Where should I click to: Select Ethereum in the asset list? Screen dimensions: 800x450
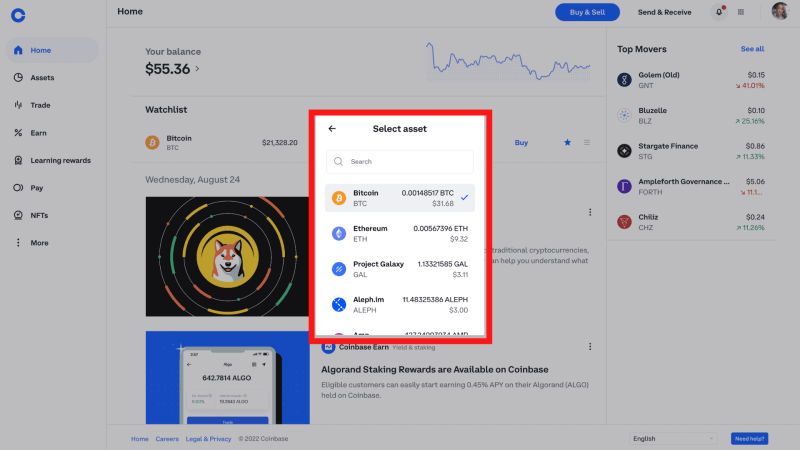399,234
